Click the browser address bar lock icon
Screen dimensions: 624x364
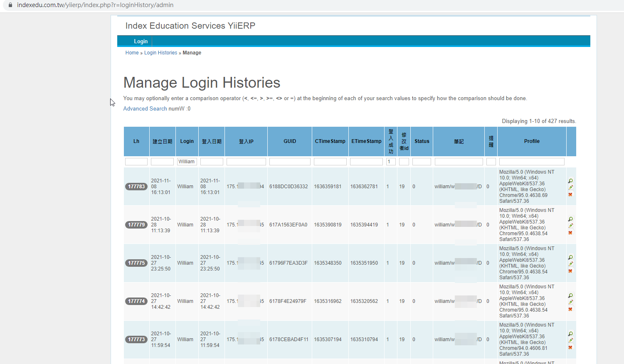point(10,5)
